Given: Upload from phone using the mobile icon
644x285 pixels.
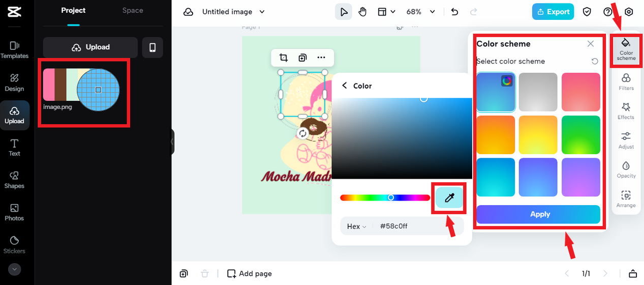Looking at the screenshot, I should pyautogui.click(x=152, y=47).
